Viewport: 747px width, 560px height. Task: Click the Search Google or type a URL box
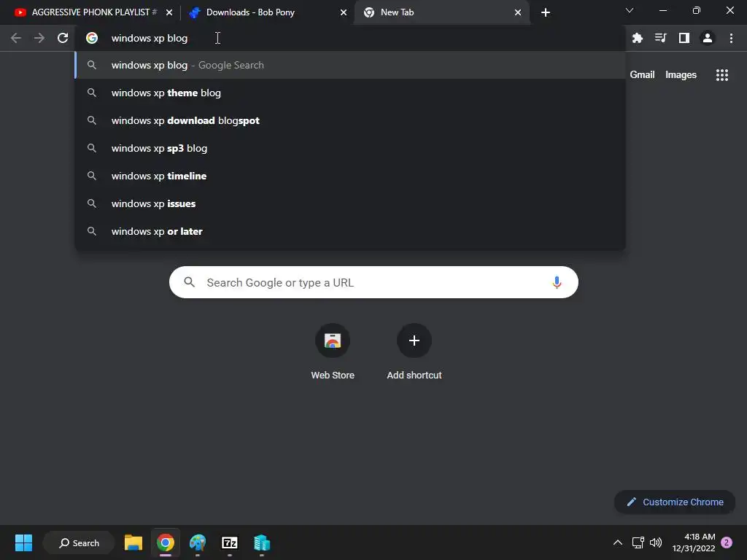pyautogui.click(x=373, y=282)
